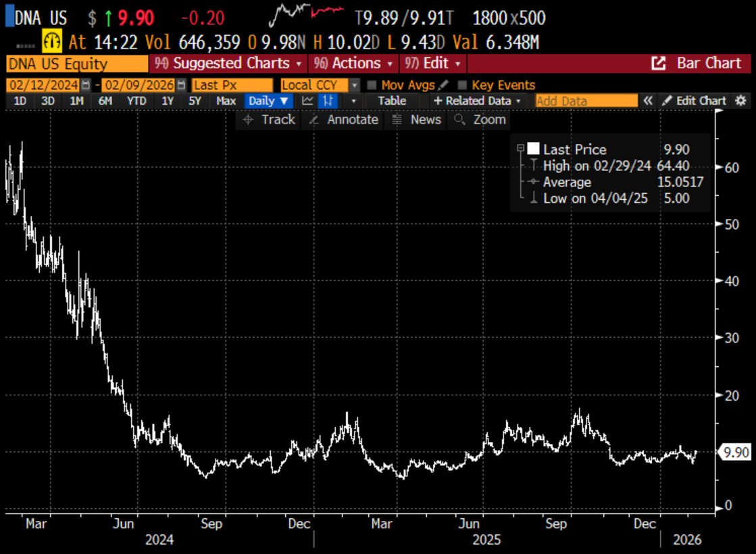Image resolution: width=756 pixels, height=554 pixels.
Task: Click the 60 y-axis label
Action: 732,168
